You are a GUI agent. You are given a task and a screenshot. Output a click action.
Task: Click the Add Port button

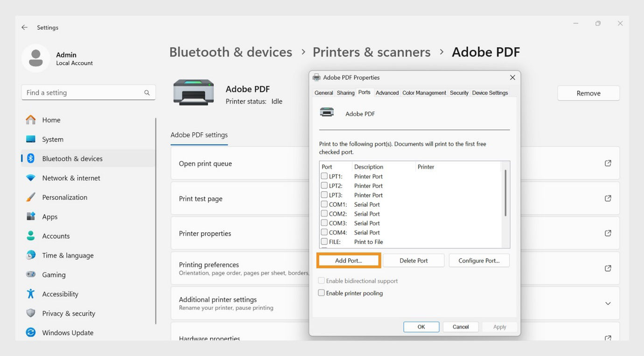[x=349, y=260]
